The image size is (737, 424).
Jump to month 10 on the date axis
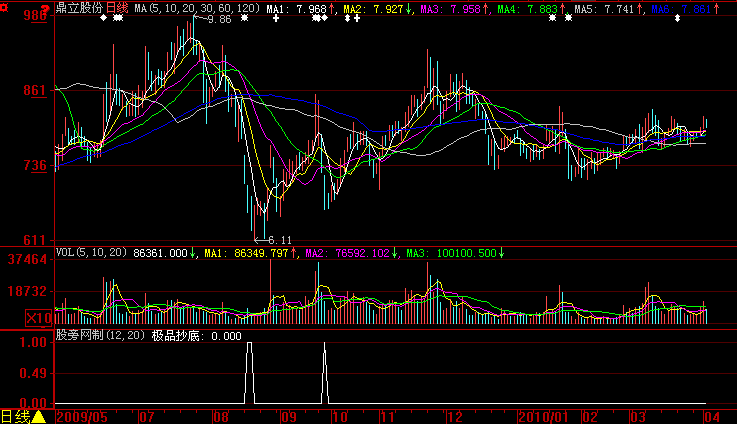(x=340, y=417)
